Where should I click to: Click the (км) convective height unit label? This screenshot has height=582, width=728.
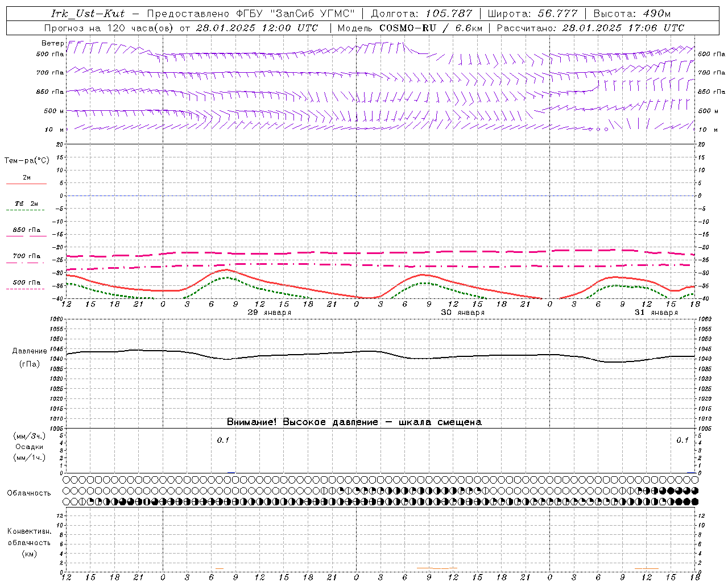[x=30, y=554]
